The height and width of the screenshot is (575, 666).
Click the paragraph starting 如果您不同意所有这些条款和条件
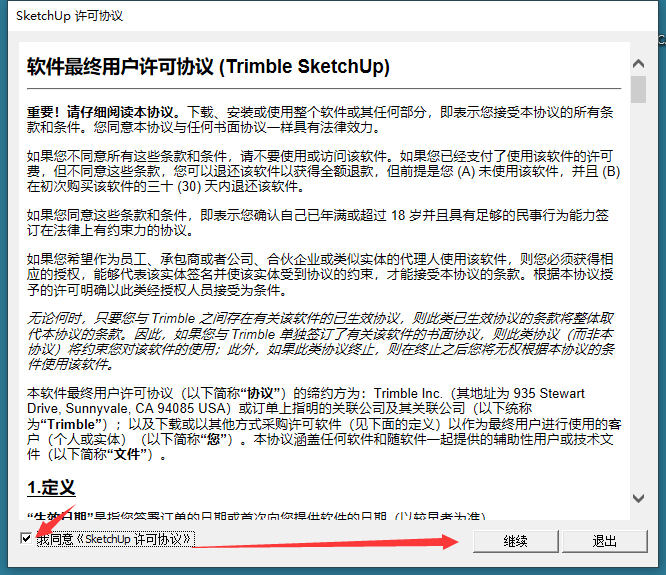324,171
